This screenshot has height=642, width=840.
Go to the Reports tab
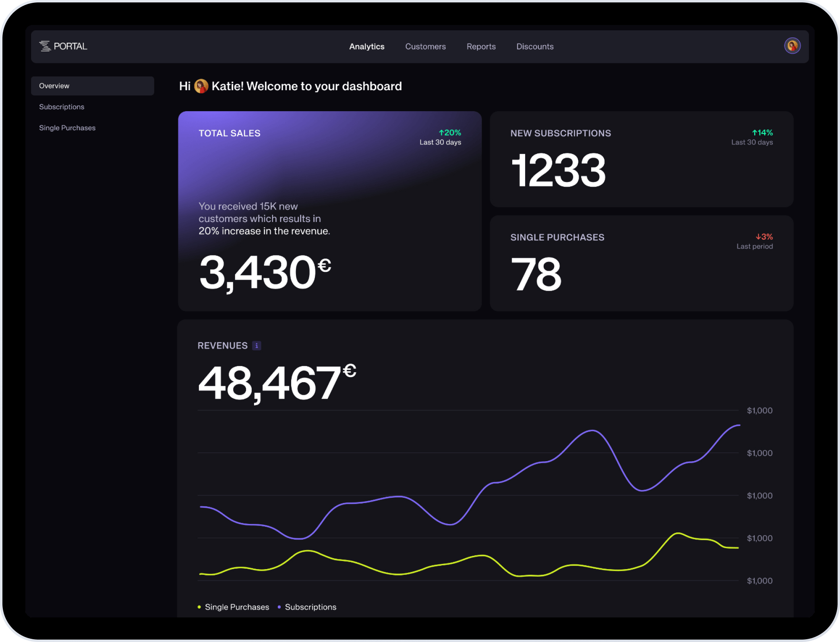(481, 47)
